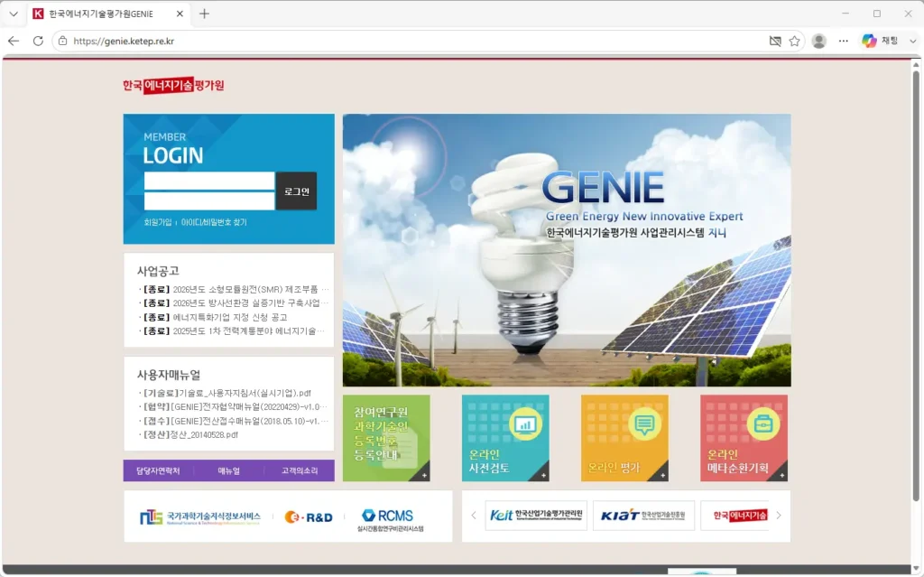Open the 한국에너지기술 partner banner
The height and width of the screenshot is (577, 924).
coord(735,516)
